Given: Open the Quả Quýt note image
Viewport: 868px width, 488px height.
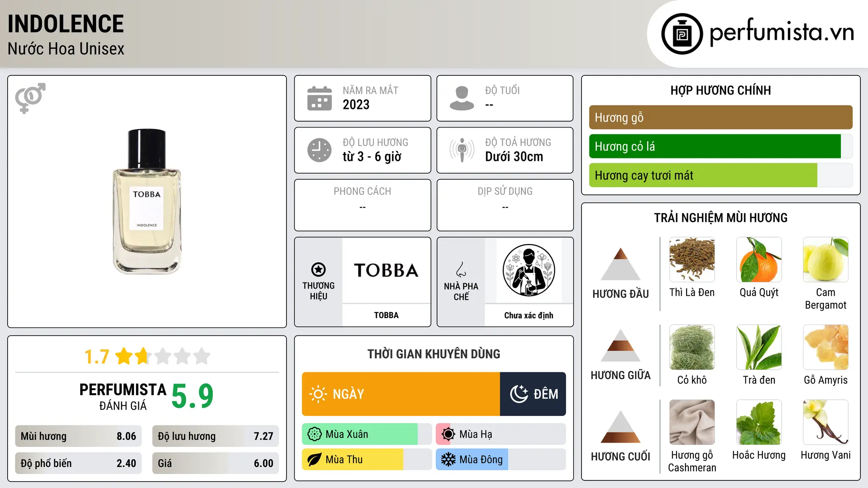Looking at the screenshot, I should click(x=759, y=260).
